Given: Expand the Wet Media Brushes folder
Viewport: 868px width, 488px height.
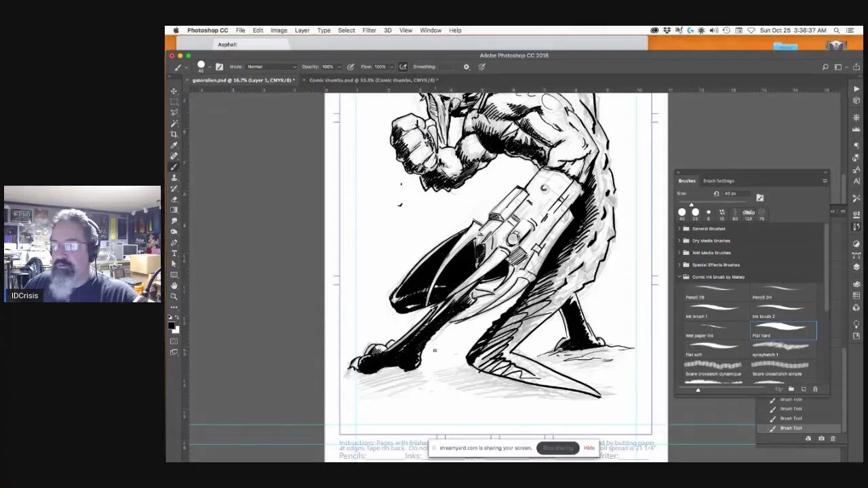Looking at the screenshot, I should 679,253.
